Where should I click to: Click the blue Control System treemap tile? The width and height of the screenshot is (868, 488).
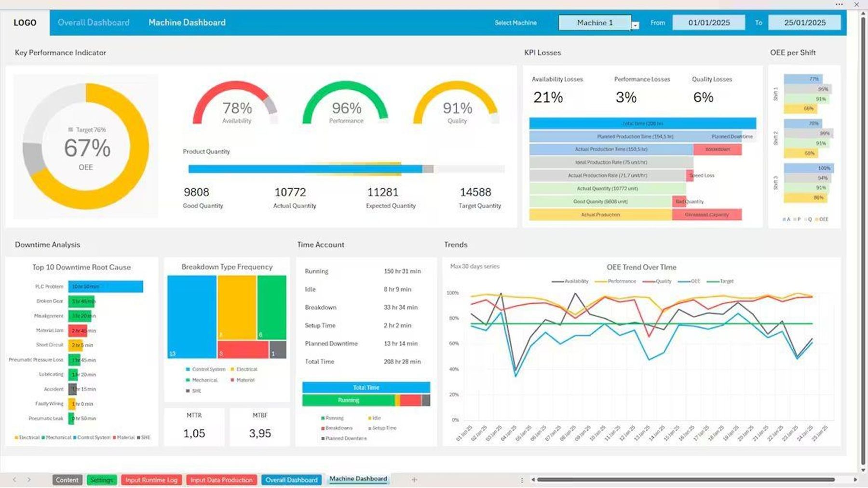pyautogui.click(x=191, y=317)
